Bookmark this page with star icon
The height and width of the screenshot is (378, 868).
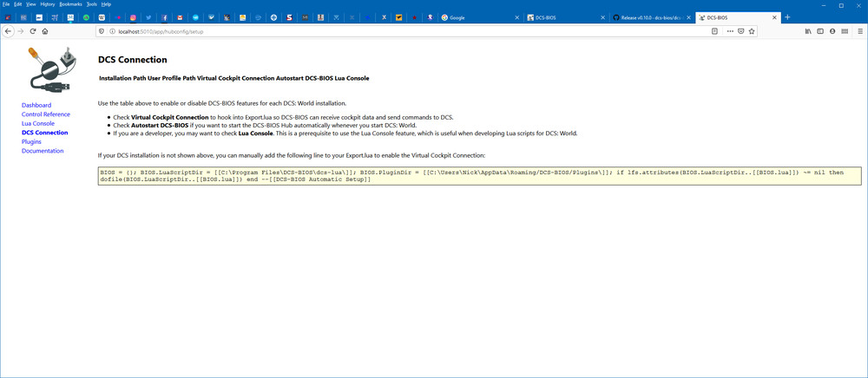click(751, 31)
